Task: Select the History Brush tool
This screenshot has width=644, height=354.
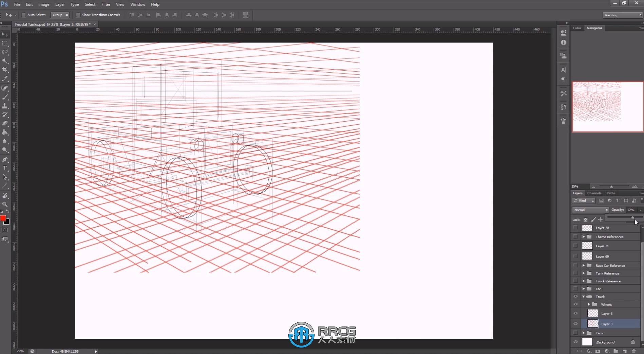Action: pos(5,115)
